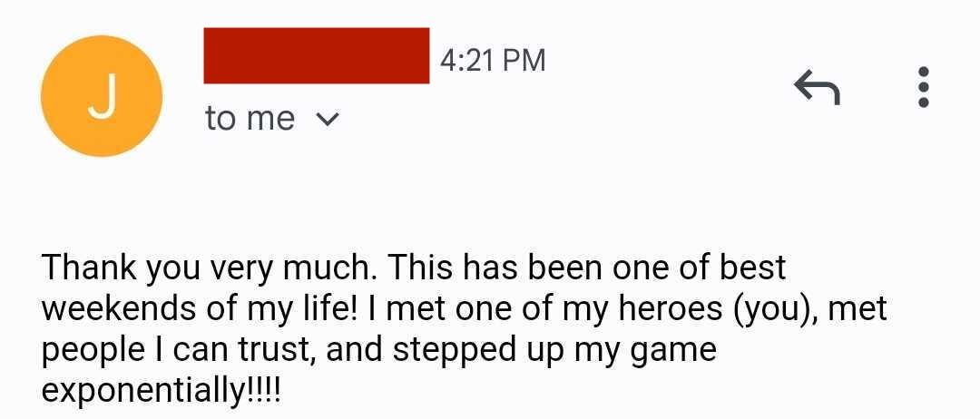This screenshot has width=980, height=419.
Task: Click the word "exponentially!!!!" on the last line
Action: pos(162,391)
